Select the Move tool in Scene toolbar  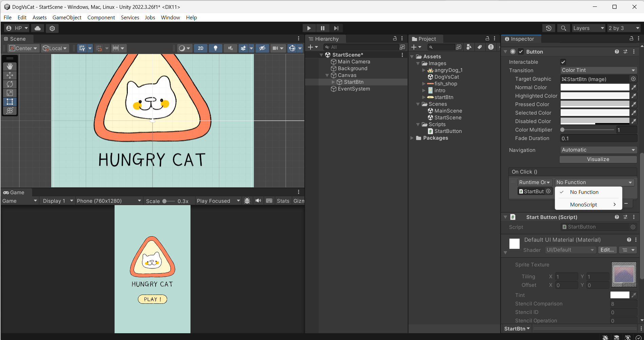pyautogui.click(x=10, y=75)
